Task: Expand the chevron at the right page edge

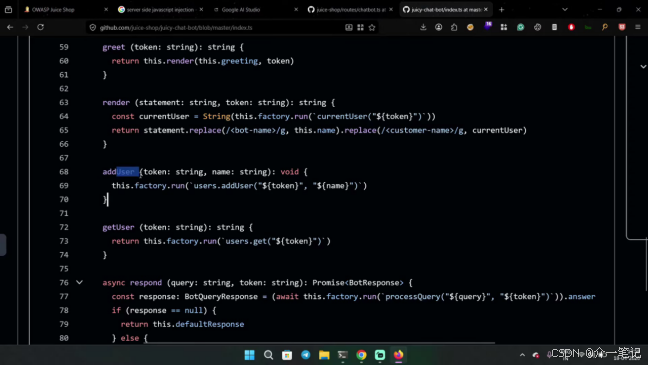Action: click(643, 66)
